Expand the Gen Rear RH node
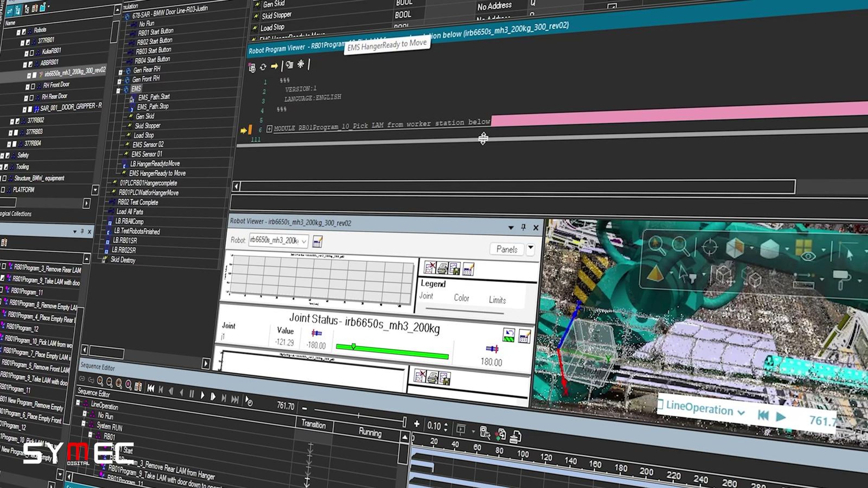Image resolution: width=868 pixels, height=488 pixels. tap(121, 72)
